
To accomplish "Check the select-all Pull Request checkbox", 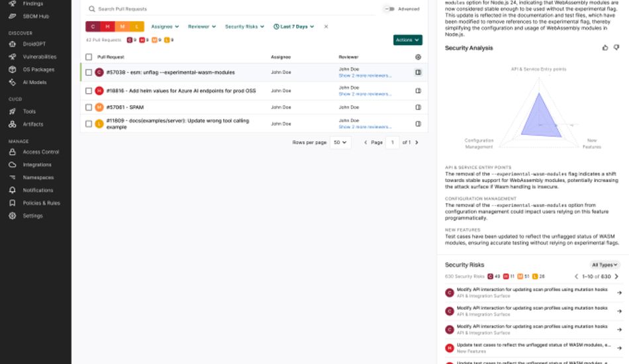I will point(89,57).
